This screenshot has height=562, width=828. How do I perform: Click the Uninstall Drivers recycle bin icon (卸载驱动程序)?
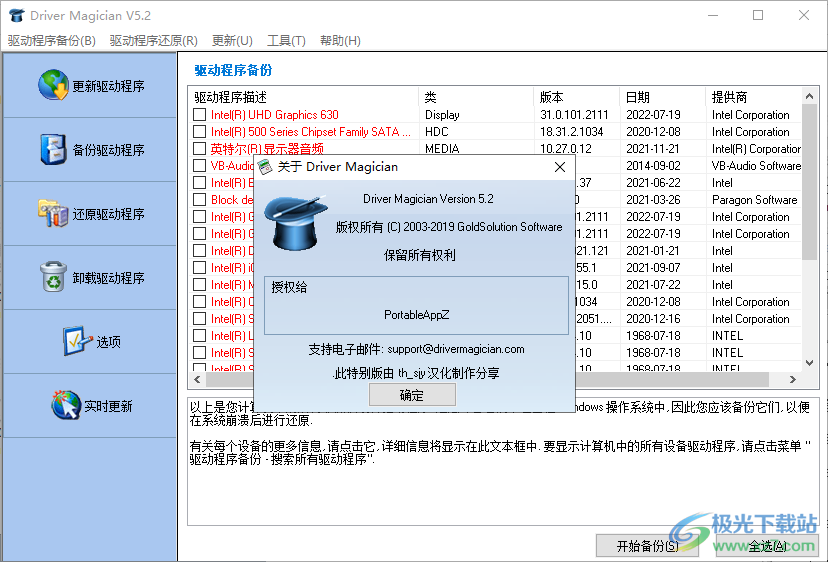pos(53,277)
